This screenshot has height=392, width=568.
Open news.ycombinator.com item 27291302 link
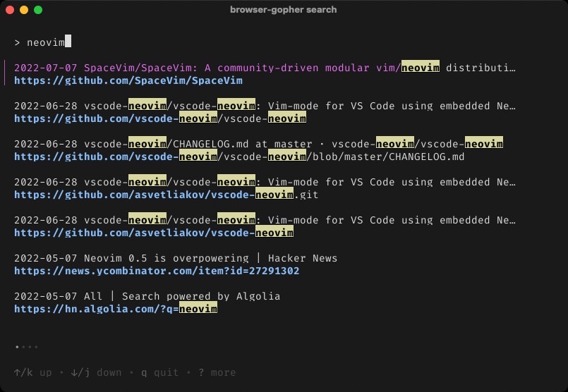click(x=157, y=271)
